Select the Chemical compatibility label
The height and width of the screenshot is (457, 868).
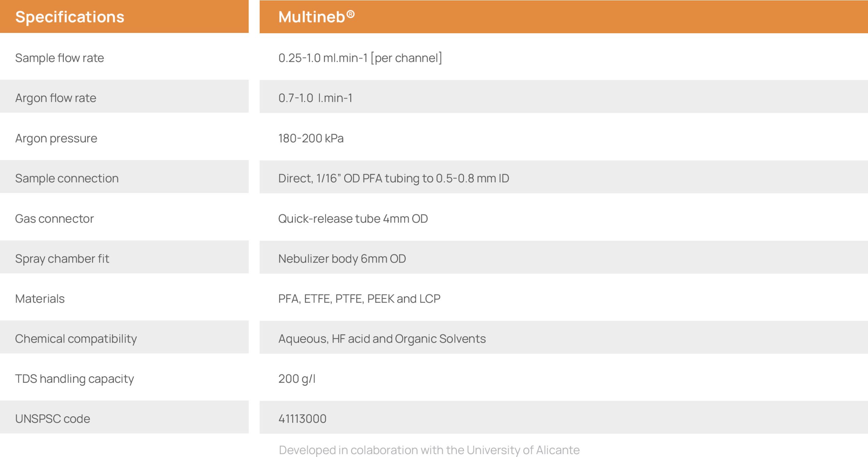click(76, 339)
